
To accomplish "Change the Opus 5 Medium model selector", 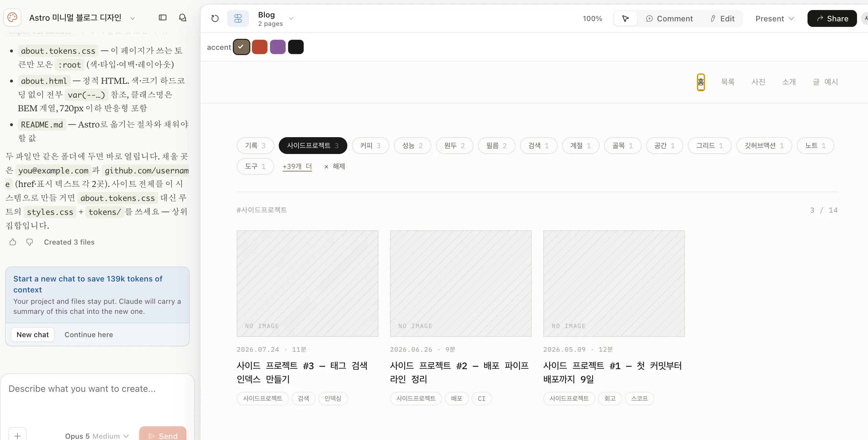I will click(x=97, y=435).
